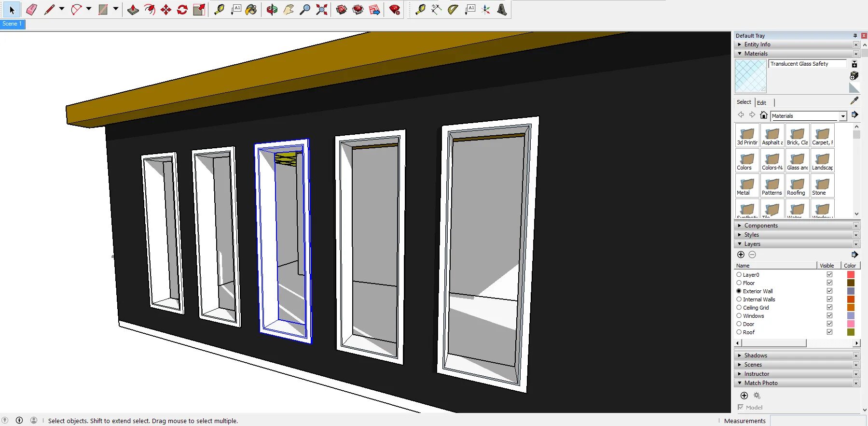Open the Line tool dropdown arrow
The image size is (868, 426).
click(x=62, y=9)
